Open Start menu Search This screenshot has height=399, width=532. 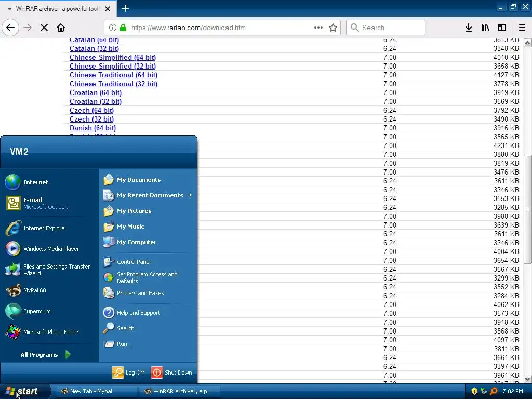tap(148, 328)
